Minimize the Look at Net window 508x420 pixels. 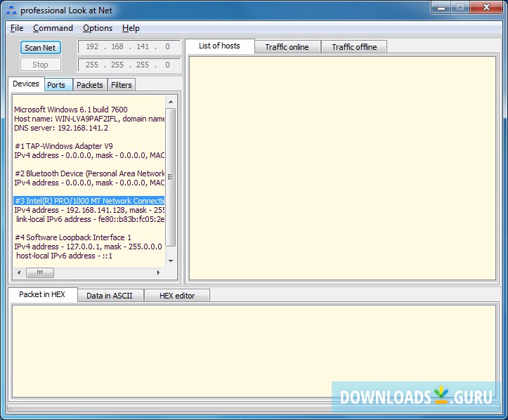pos(441,8)
